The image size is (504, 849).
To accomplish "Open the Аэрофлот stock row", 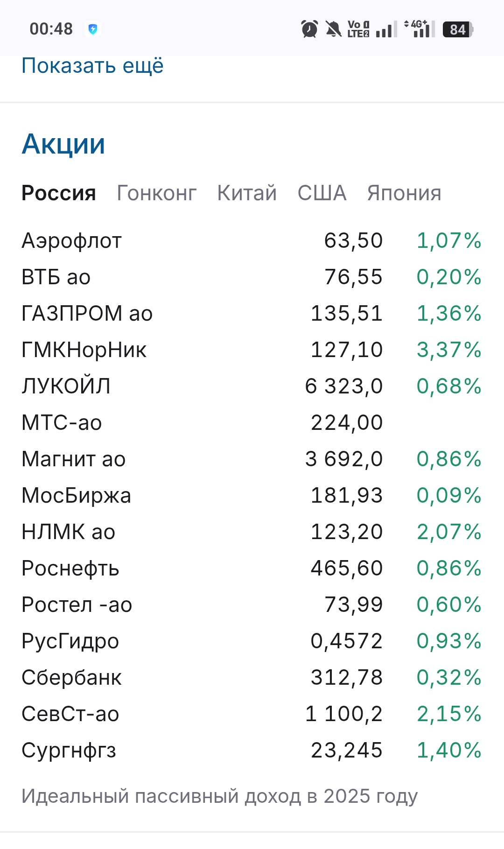I will [72, 241].
